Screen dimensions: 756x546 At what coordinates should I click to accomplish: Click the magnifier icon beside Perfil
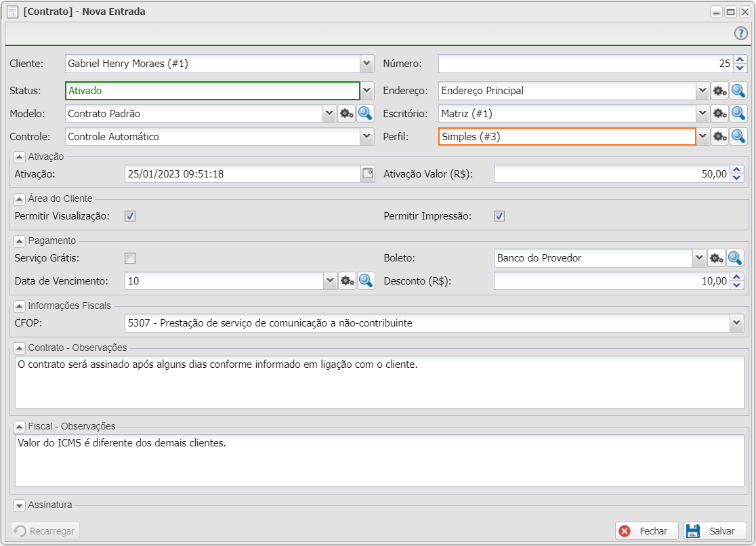738,137
